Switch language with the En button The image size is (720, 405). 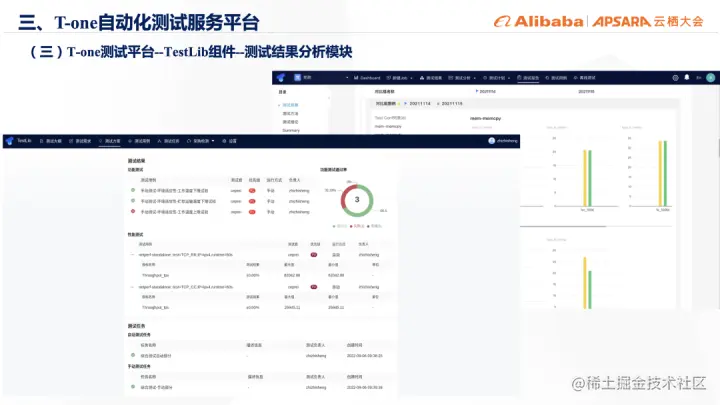(x=698, y=78)
